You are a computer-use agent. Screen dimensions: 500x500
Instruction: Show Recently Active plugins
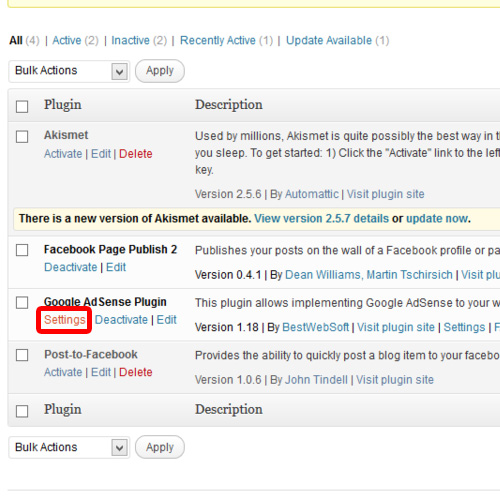click(x=218, y=40)
